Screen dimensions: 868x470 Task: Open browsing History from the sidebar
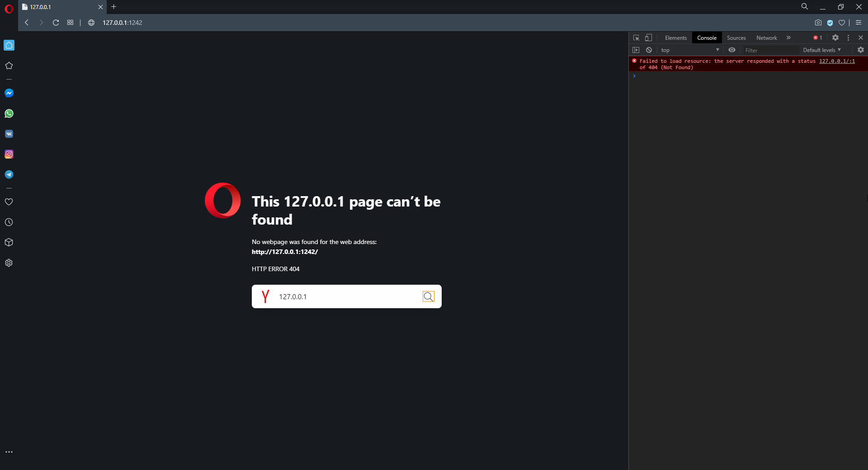click(9, 222)
